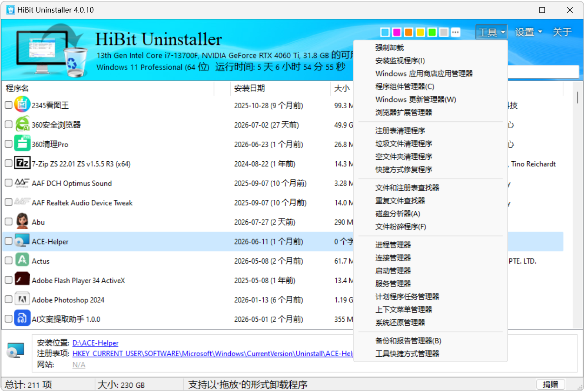Screen dimensions: 585x392
Task: Open the 工具 dropdown menu
Action: coord(491,32)
